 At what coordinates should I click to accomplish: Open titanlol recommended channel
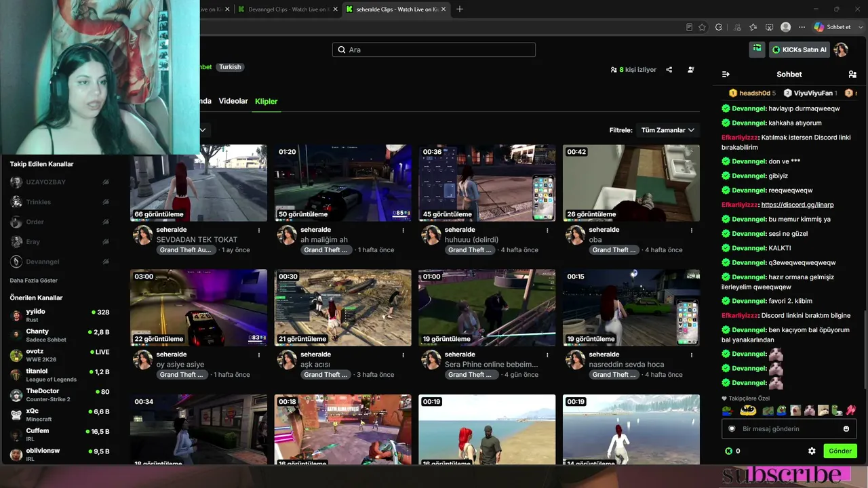pos(60,375)
